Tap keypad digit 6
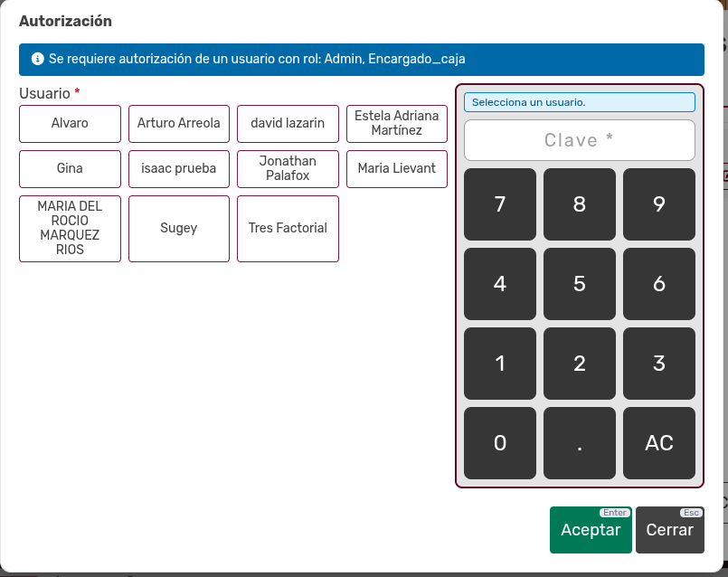This screenshot has width=728, height=577. coord(659,284)
